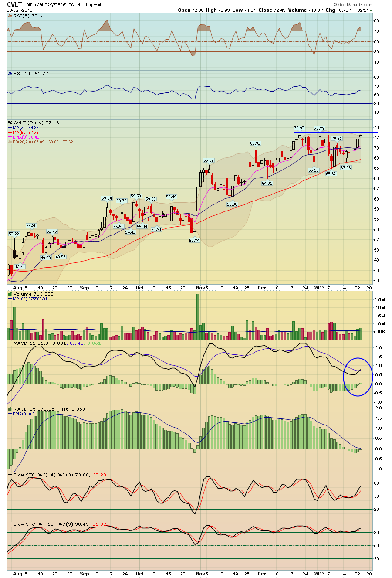Click the 69.92 price label

coord(255,143)
